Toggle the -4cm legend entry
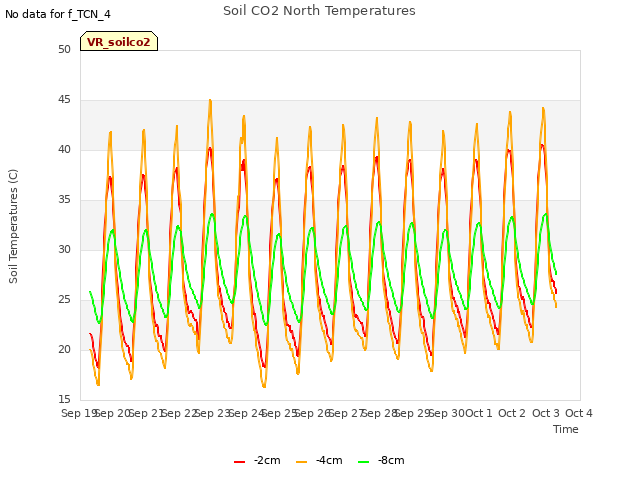640x480 pixels. 319,461
